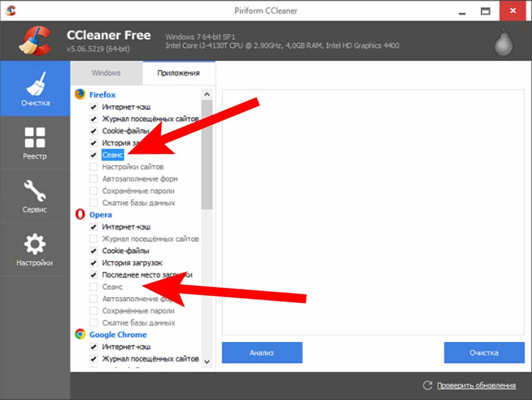Enable Opera Сеанс checkbox
Image resolution: width=532 pixels, height=400 pixels.
(x=93, y=286)
